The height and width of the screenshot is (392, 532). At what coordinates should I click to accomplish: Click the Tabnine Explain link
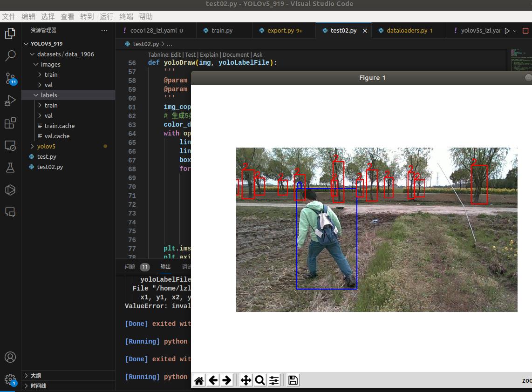pos(209,54)
